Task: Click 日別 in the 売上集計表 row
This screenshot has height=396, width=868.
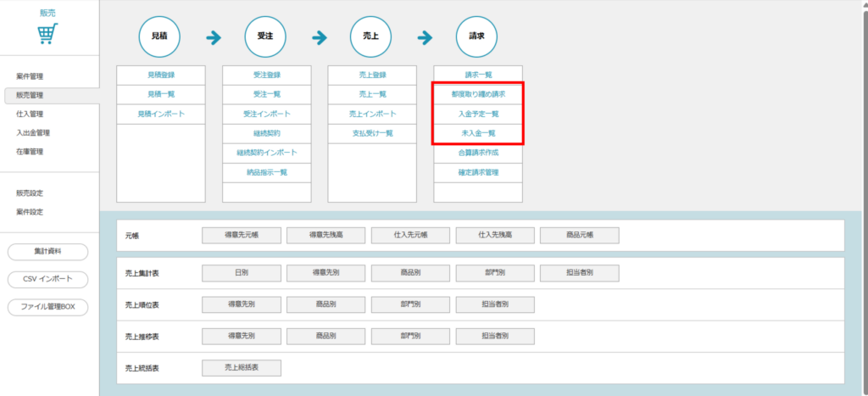Action: pos(241,273)
